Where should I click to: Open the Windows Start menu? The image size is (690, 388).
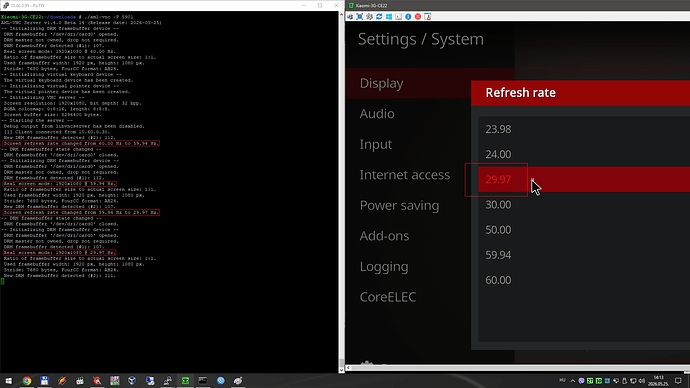click(9, 381)
